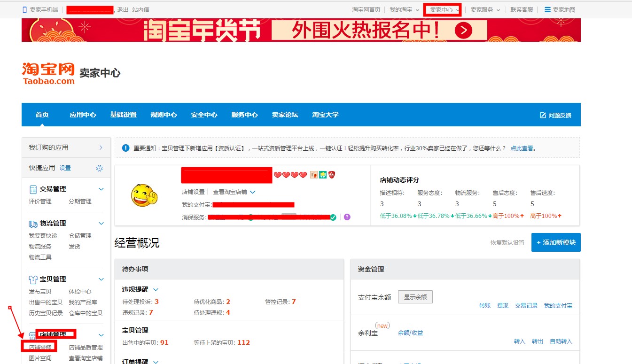Expand the 违规提醒 dropdown in 待办事项
This screenshot has height=364, width=632.
(155, 289)
